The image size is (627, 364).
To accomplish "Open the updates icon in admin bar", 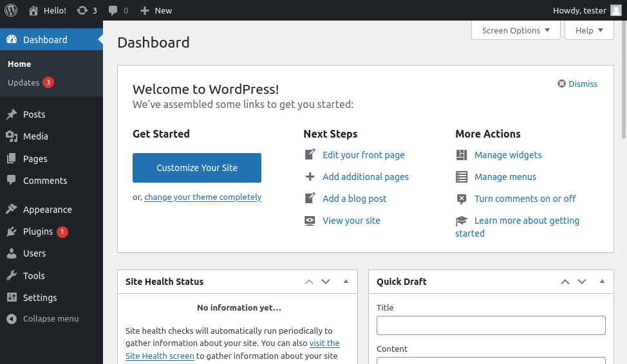I will tap(82, 10).
